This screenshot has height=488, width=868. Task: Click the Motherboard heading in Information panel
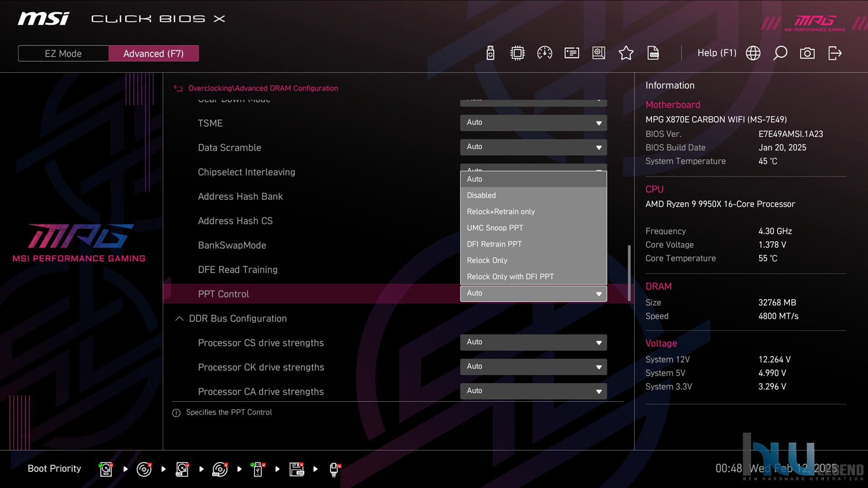coord(673,105)
